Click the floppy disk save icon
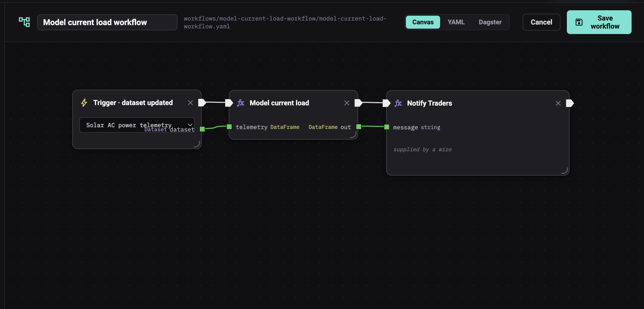This screenshot has height=309, width=644. coord(579,22)
